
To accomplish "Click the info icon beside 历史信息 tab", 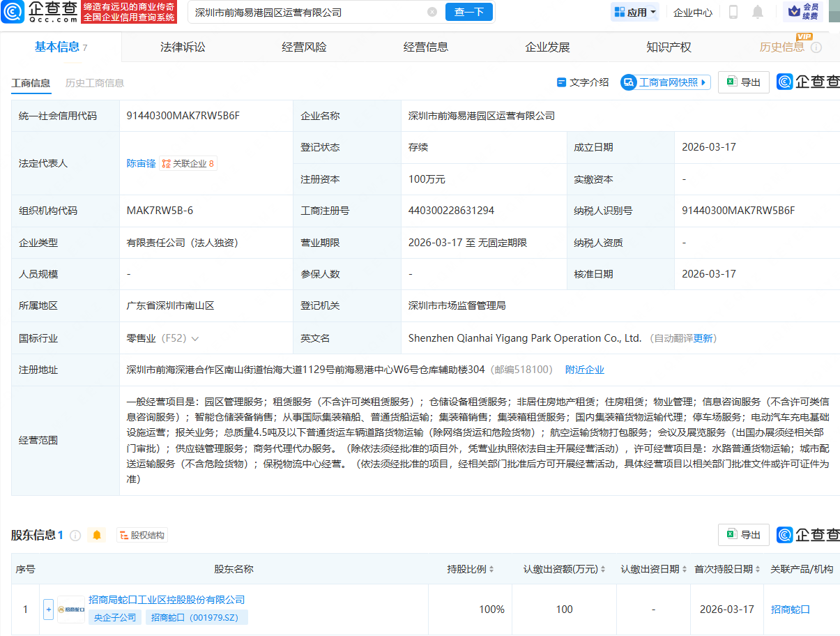I will pyautogui.click(x=816, y=47).
